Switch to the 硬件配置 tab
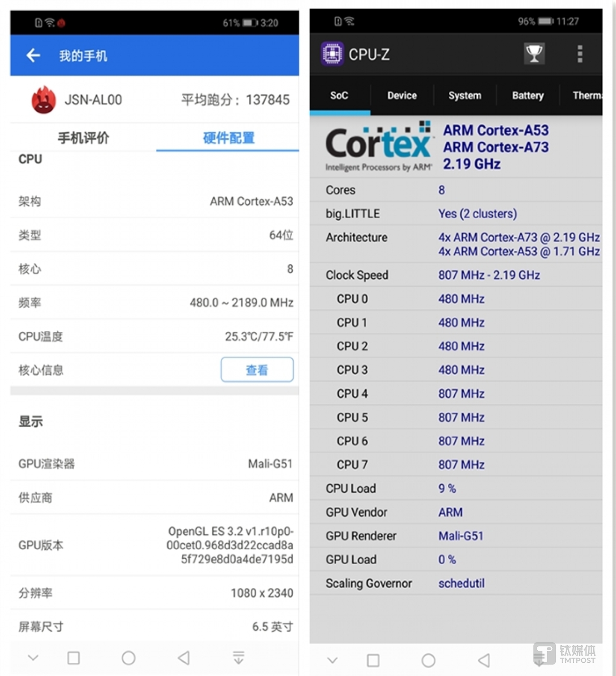Screen dimensions: 616x676 point(229,138)
